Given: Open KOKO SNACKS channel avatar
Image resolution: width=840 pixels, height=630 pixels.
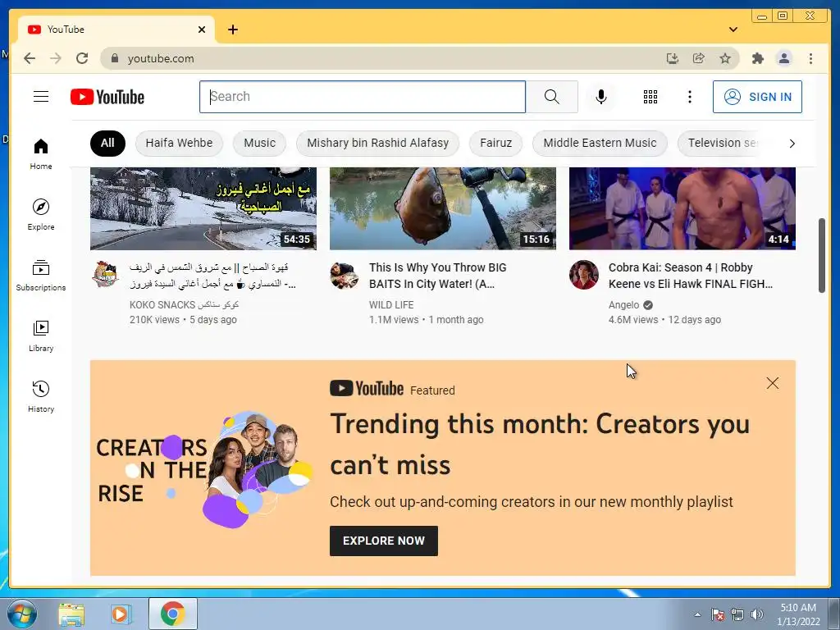Looking at the screenshot, I should [105, 274].
